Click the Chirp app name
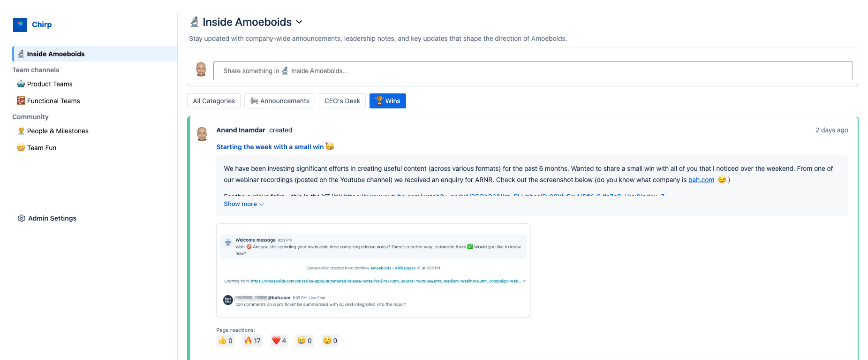The height and width of the screenshot is (360, 868). click(42, 25)
